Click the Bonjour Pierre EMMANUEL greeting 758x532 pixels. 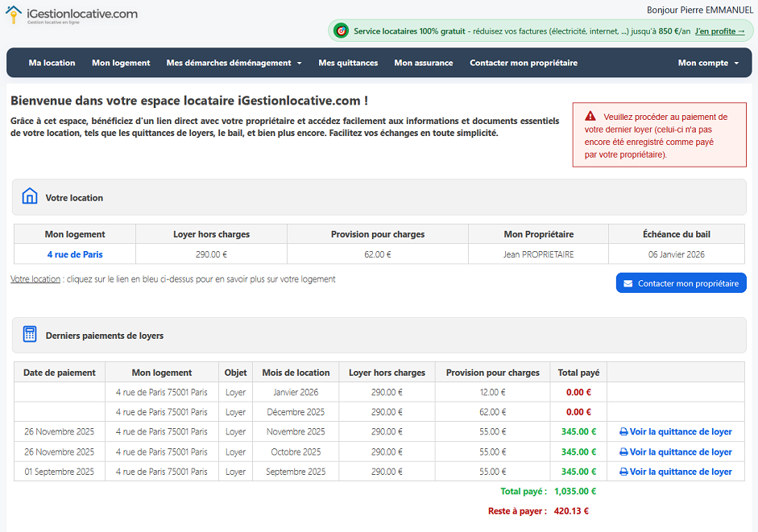pos(700,10)
